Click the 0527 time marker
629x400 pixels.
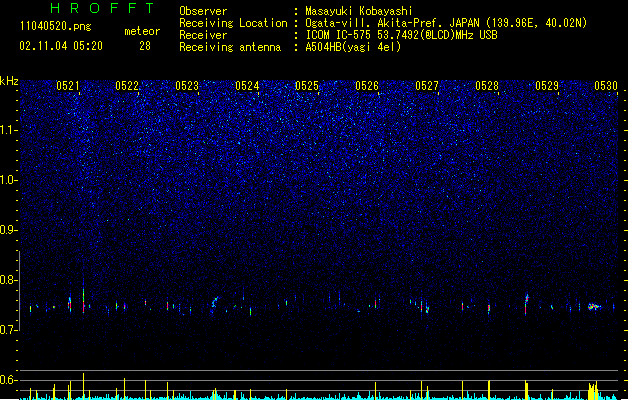point(427,86)
